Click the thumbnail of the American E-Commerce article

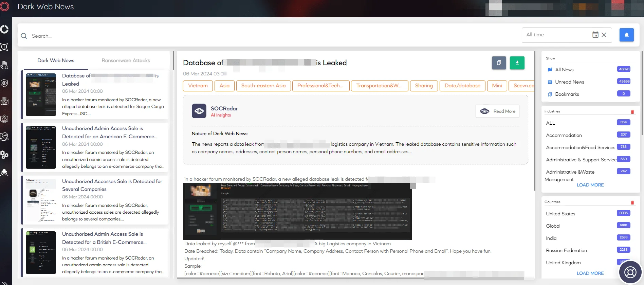point(41,147)
